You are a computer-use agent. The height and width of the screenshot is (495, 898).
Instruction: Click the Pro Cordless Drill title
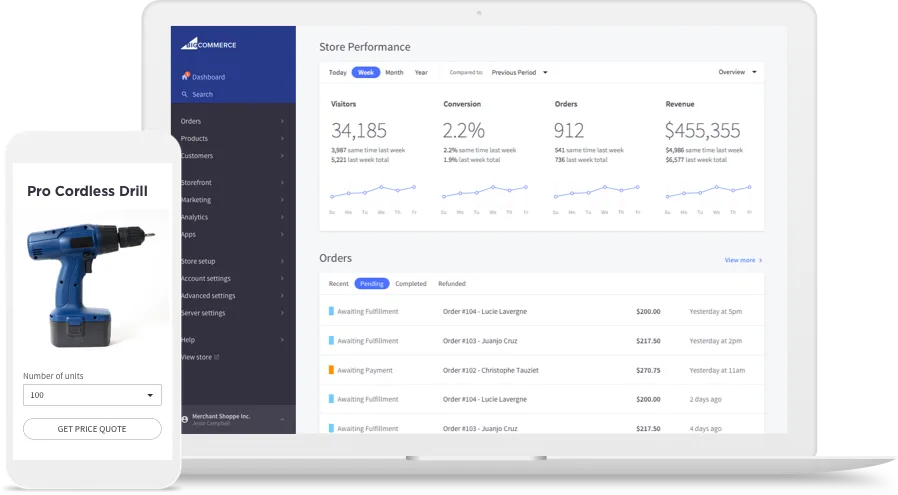(x=87, y=191)
